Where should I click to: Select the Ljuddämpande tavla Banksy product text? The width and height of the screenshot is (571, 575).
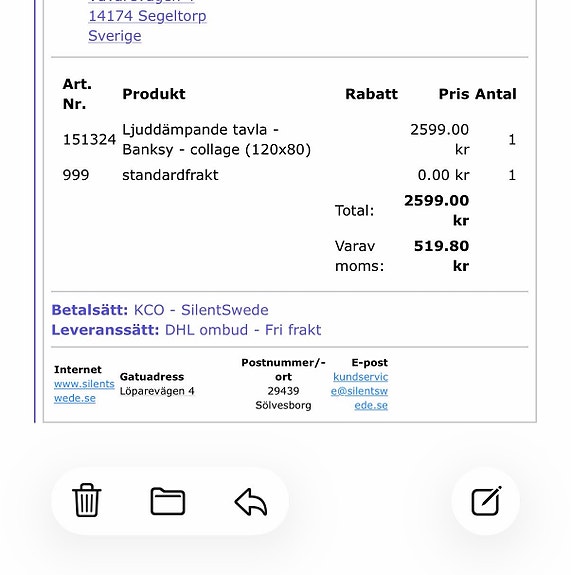click(216, 140)
